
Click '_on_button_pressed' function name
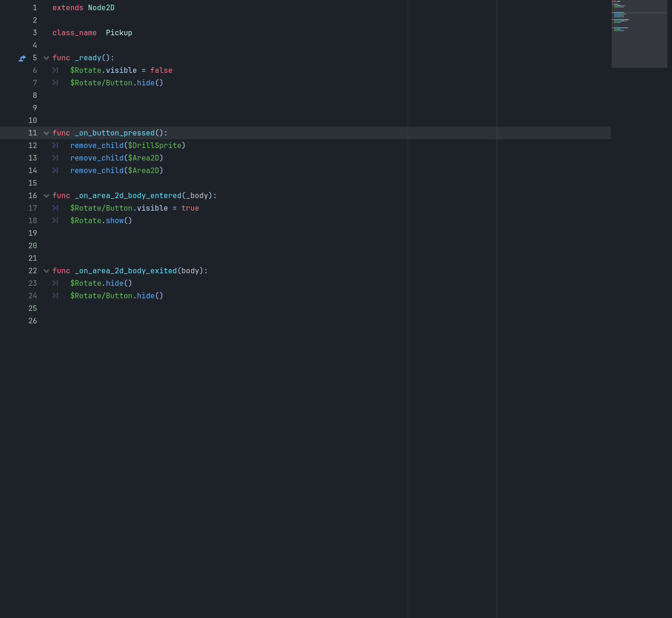point(115,133)
